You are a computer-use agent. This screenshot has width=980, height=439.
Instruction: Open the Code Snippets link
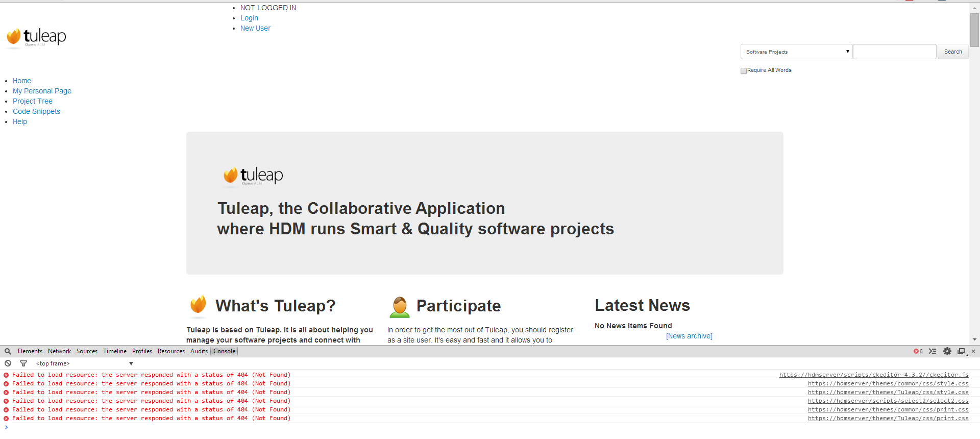pos(36,111)
